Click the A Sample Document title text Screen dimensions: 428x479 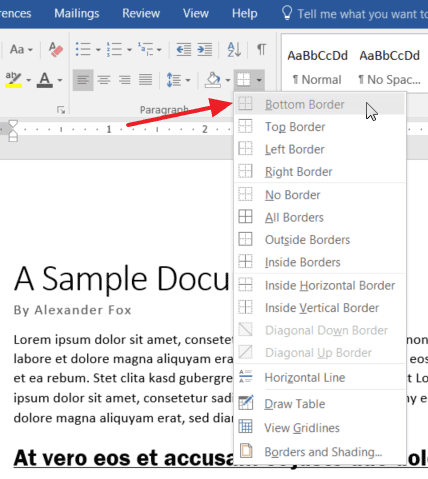(122, 279)
